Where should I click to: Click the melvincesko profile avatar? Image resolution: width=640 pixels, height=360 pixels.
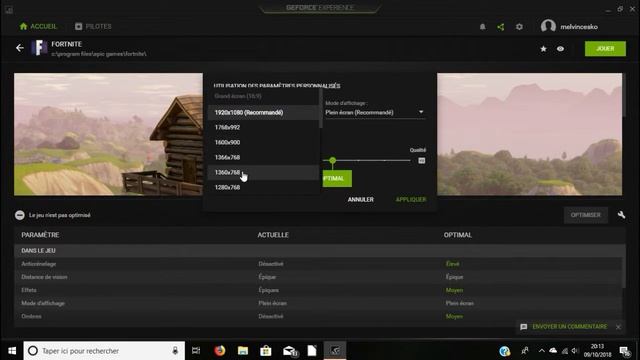coord(548,27)
